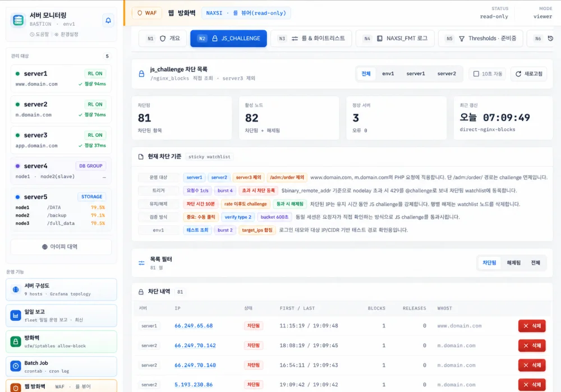Image resolution: width=561 pixels, height=392 pixels.
Task: Show 전체 entries in 목록 필터
Action: 535,263
